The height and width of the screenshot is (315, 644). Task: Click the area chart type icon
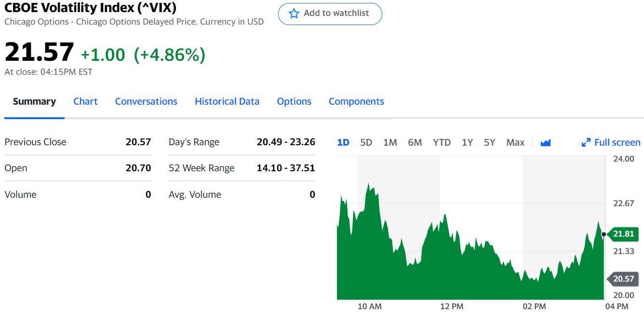pyautogui.click(x=546, y=142)
